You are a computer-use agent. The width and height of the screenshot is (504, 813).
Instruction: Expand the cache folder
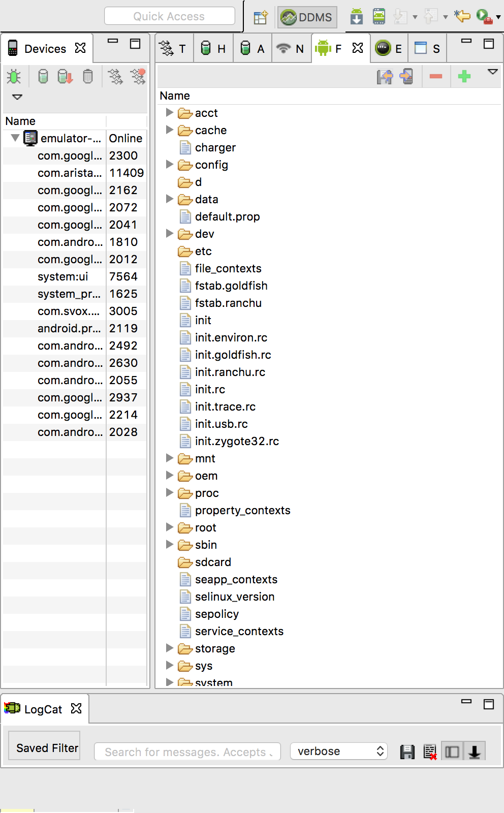pos(170,130)
